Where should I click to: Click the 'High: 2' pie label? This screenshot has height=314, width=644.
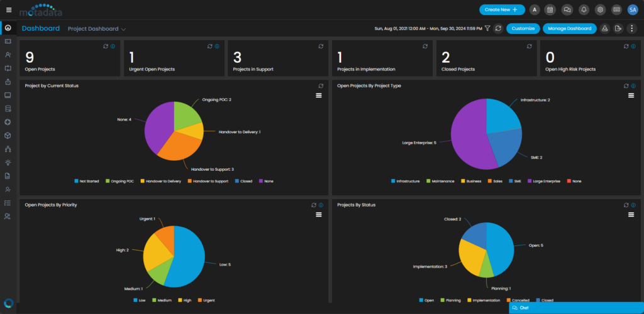click(x=123, y=250)
